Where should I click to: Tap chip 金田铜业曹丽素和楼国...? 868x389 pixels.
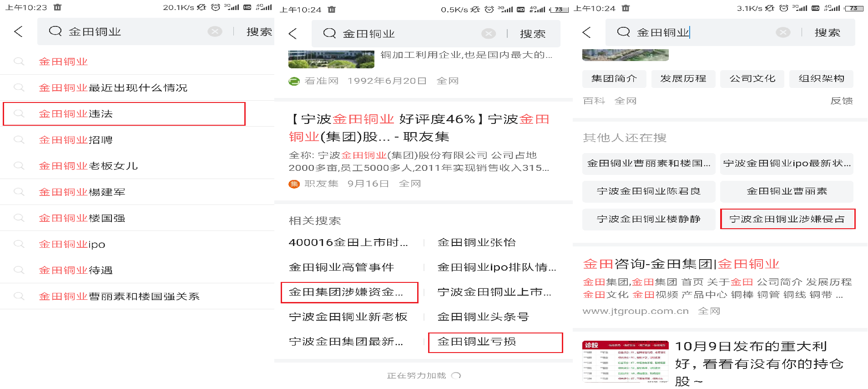tap(649, 164)
